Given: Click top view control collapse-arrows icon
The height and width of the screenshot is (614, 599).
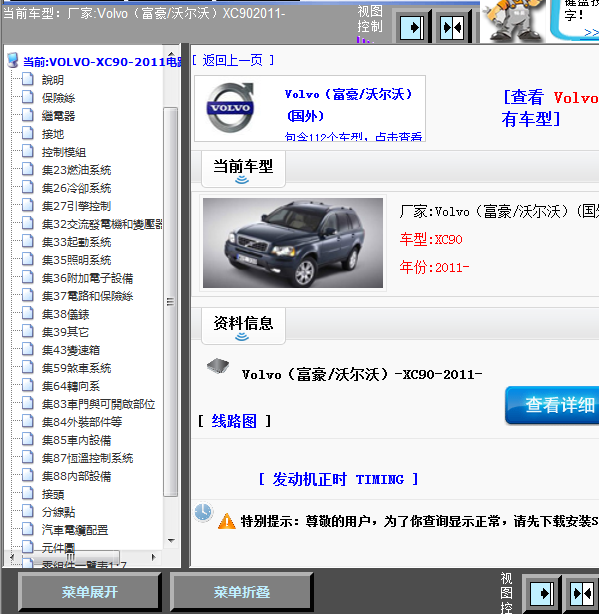Looking at the screenshot, I should click(453, 27).
